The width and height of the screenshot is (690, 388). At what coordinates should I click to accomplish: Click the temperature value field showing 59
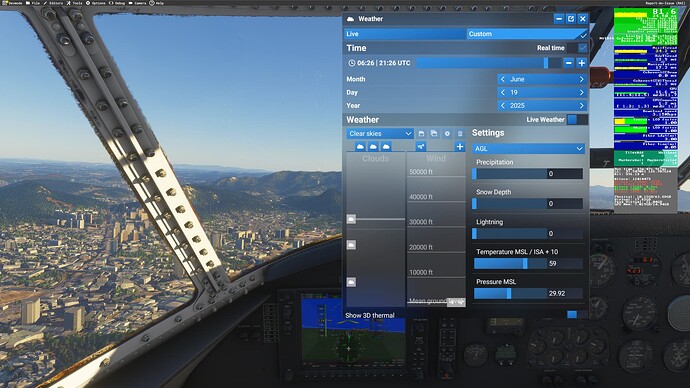click(x=565, y=264)
